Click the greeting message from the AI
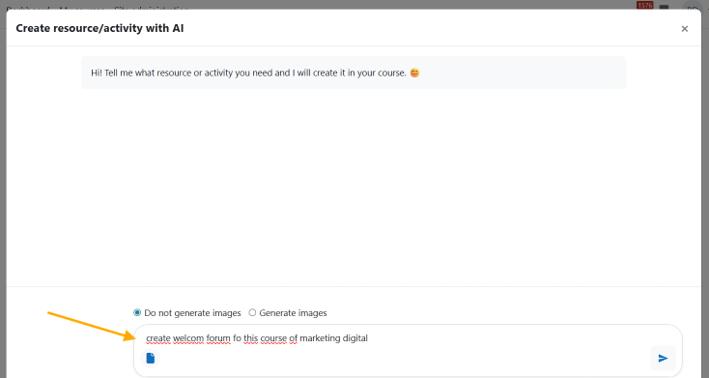709x378 pixels. [354, 73]
